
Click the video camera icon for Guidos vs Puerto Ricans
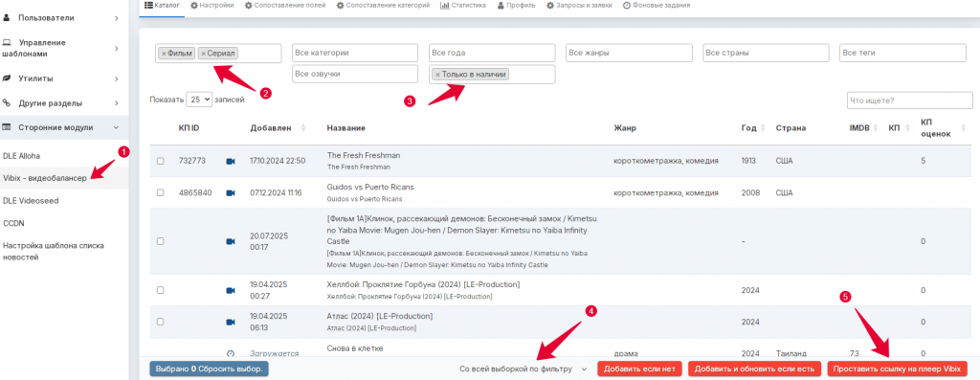(230, 193)
